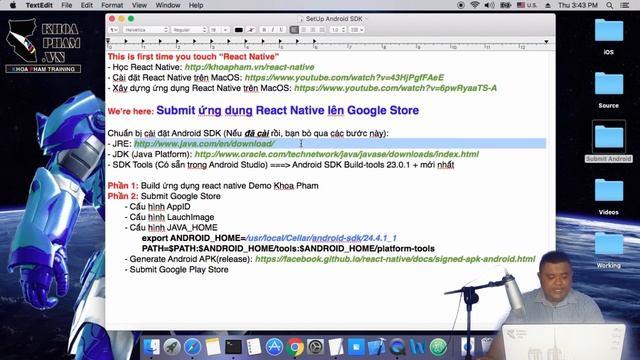Open Safari from the Dock
This screenshot has height=360, width=640.
pyautogui.click(x=193, y=347)
